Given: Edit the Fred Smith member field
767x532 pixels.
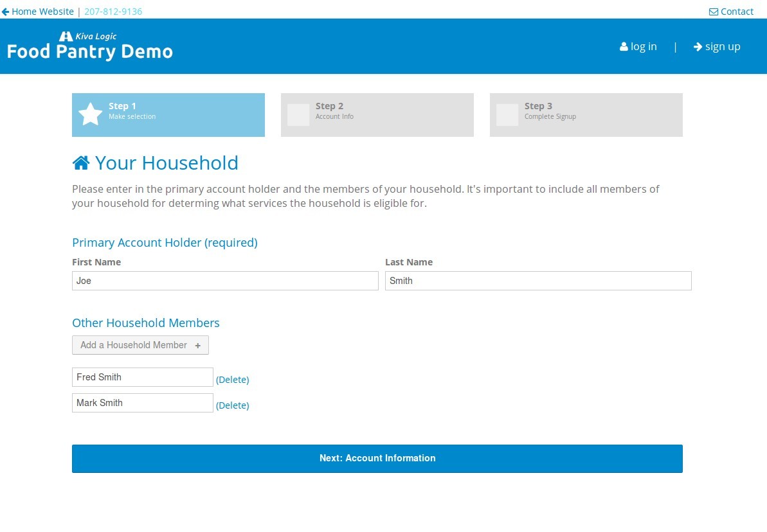Looking at the screenshot, I should 142,377.
